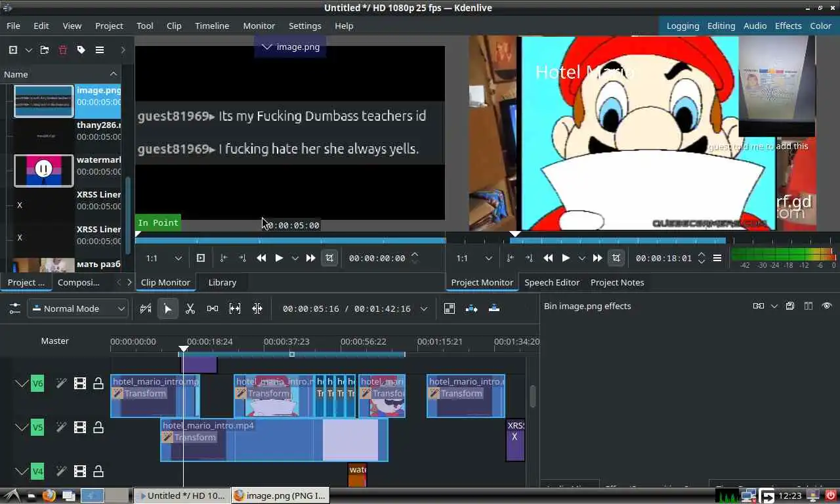Open the image.png clip name dropdown in monitor
The image size is (840, 504).
pos(290,47)
